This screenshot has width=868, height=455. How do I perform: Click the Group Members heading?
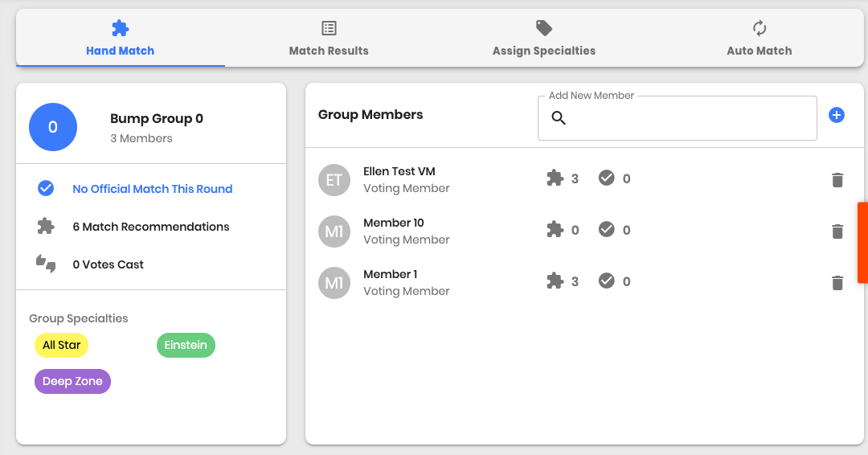(x=371, y=115)
